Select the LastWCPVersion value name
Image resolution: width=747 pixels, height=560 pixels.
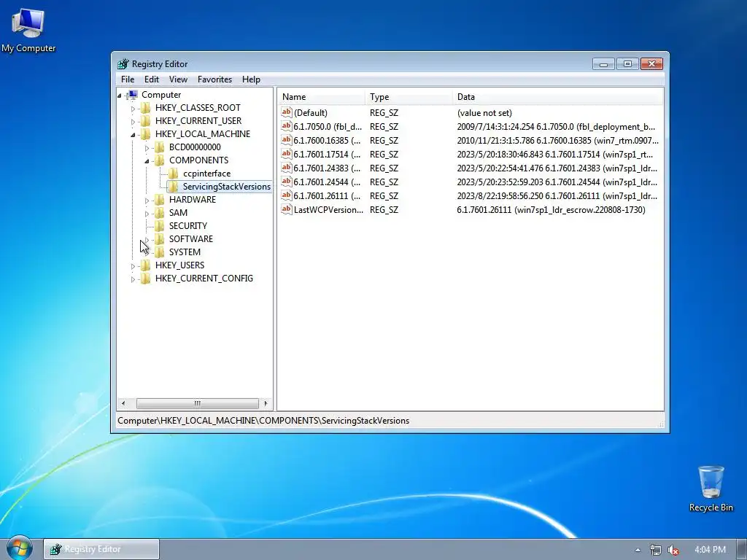click(x=328, y=209)
